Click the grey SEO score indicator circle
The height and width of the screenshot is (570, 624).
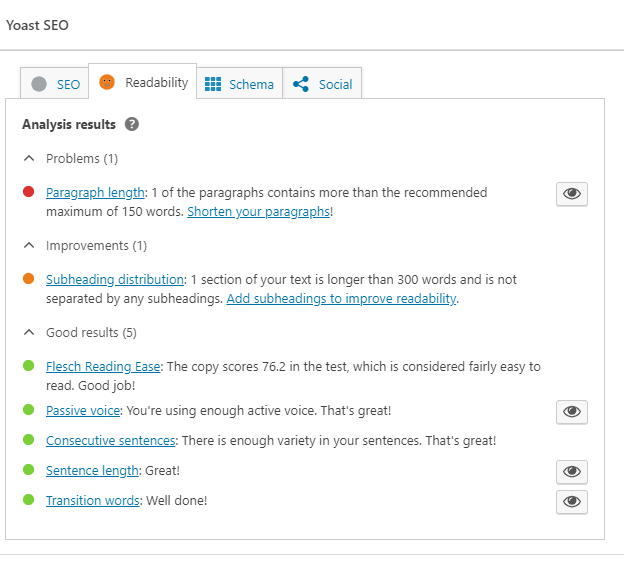pos(39,84)
